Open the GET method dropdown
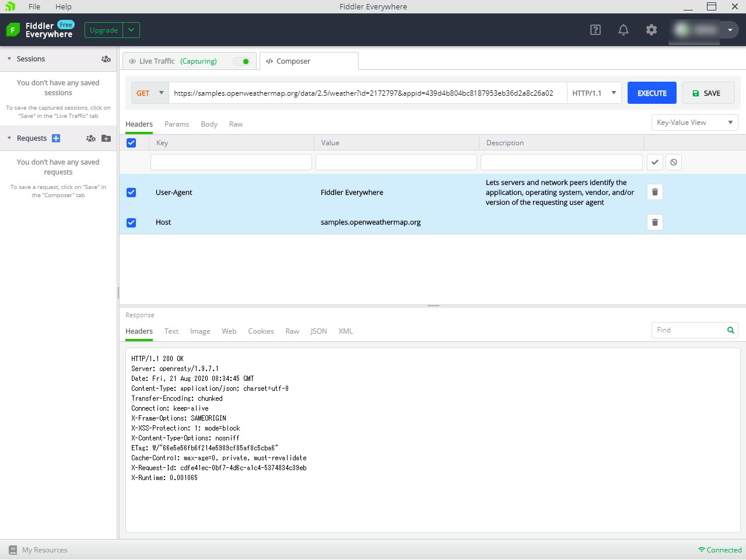746x560 pixels. click(x=150, y=93)
